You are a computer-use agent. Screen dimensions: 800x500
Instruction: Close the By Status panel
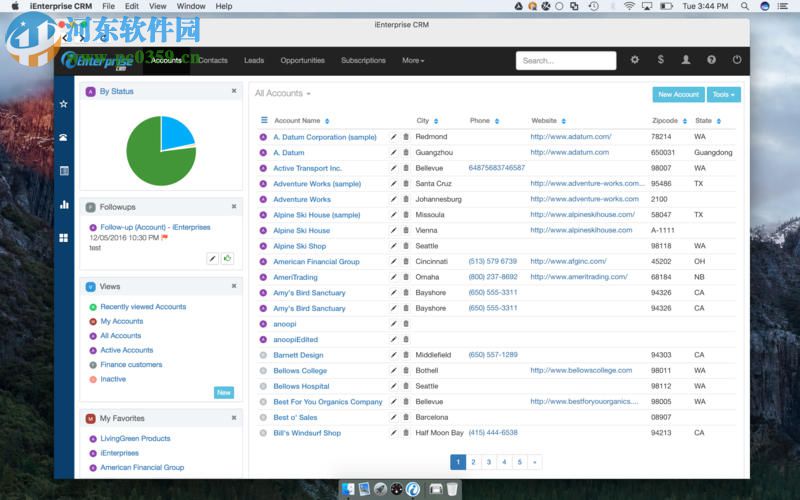pyautogui.click(x=234, y=91)
